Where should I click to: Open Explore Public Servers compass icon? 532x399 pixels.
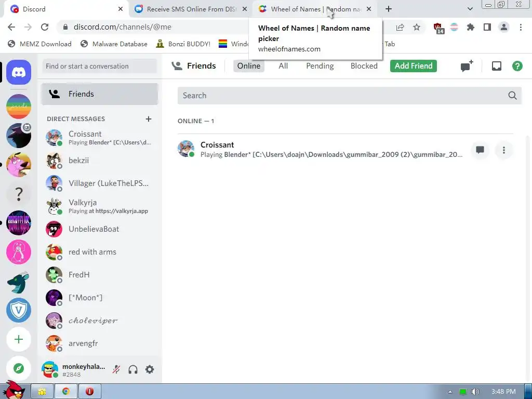tap(19, 368)
